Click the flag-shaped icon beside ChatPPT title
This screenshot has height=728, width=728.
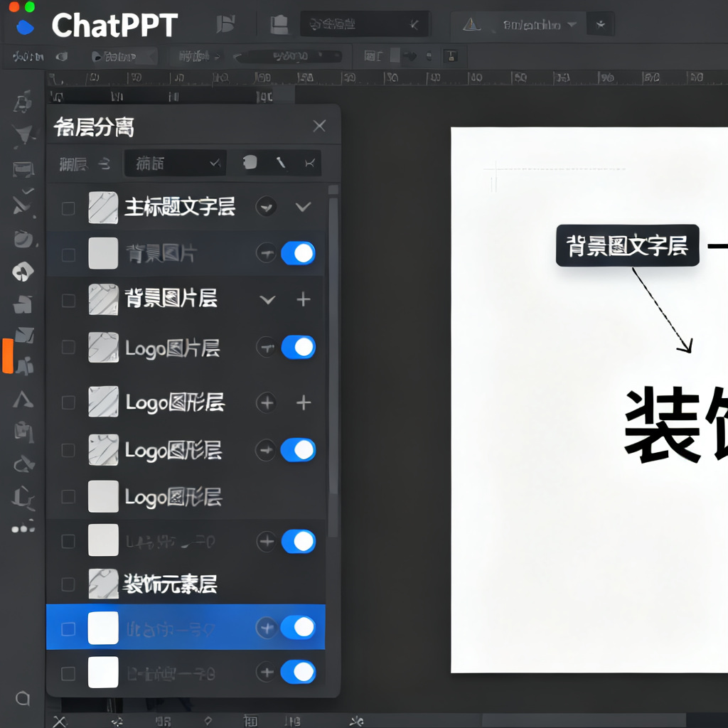226,24
